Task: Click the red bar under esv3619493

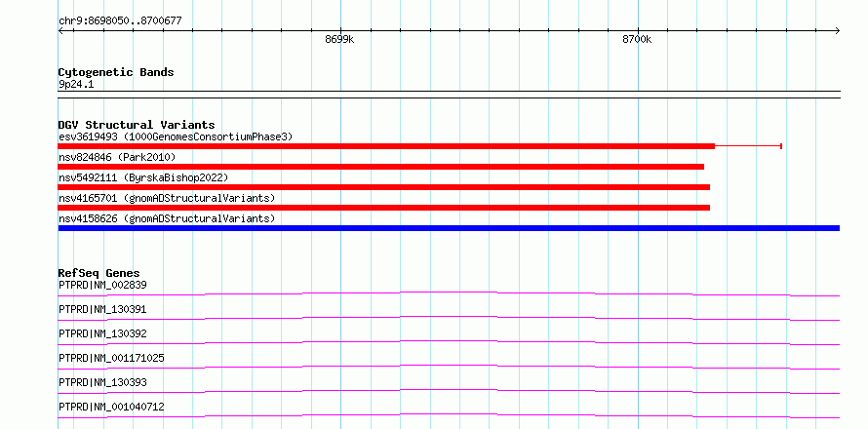Action: [x=386, y=146]
